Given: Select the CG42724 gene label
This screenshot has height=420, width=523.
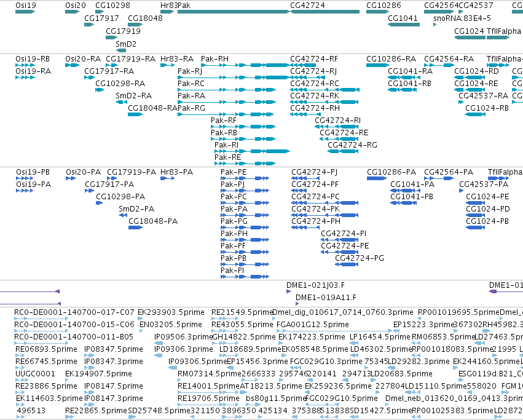Looking at the screenshot, I should (x=307, y=6).
